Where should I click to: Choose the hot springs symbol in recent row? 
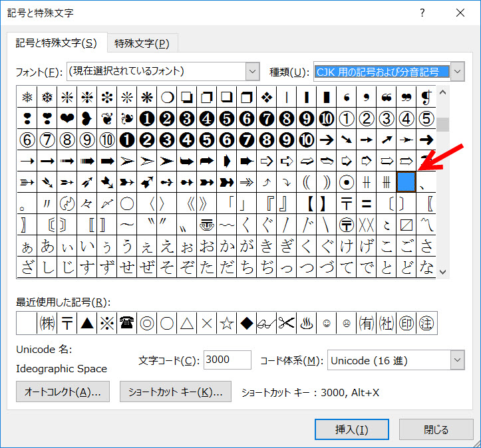pyautogui.click(x=306, y=324)
